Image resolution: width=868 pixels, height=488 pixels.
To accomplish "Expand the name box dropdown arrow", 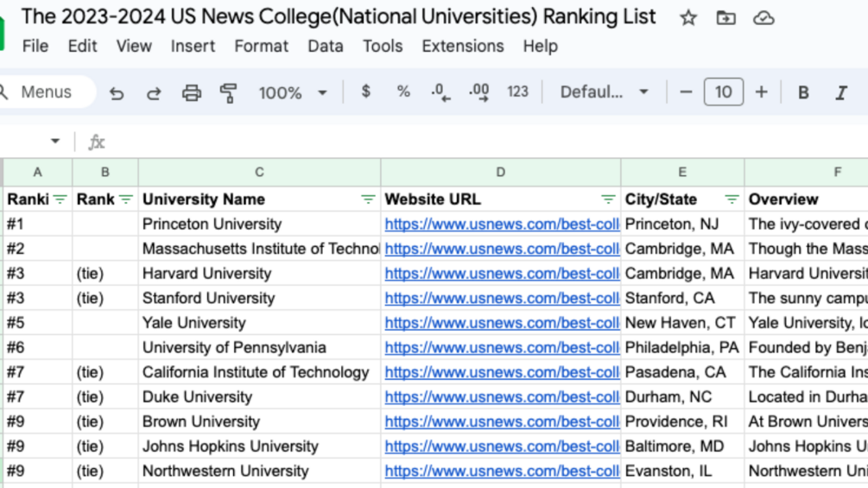I will pyautogui.click(x=55, y=141).
